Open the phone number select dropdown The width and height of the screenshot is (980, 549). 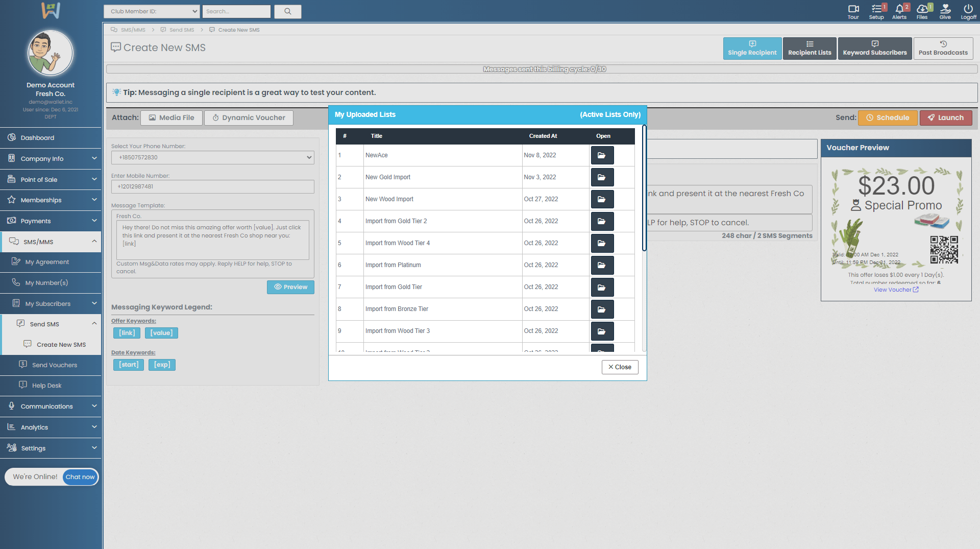tap(212, 158)
